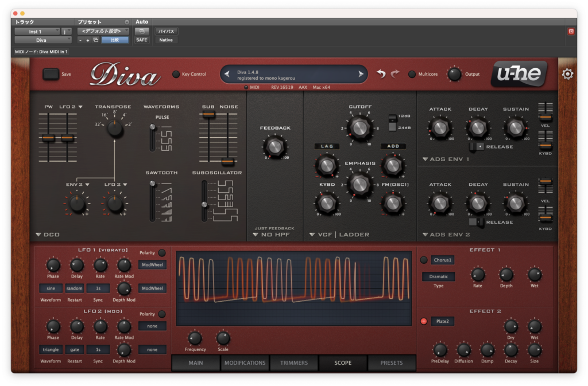Open the MODIFICATIONS tab
Viewport: 588px width, 386px height.
245,363
